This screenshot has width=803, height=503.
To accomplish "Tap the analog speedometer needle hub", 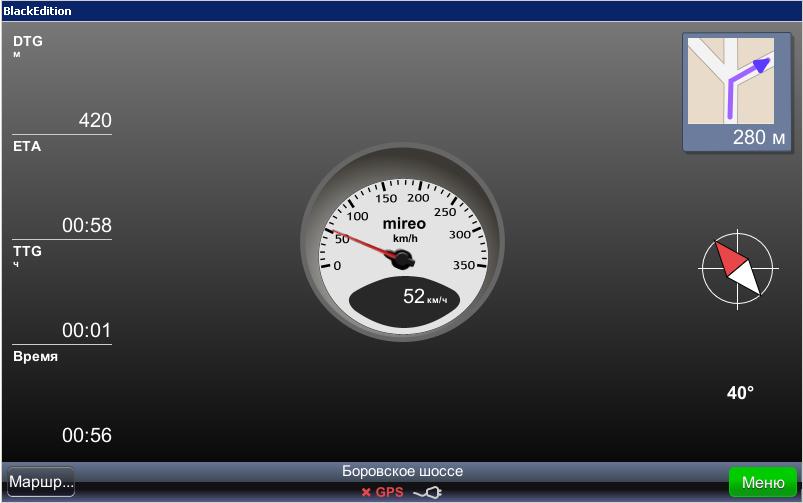I will tap(402, 260).
